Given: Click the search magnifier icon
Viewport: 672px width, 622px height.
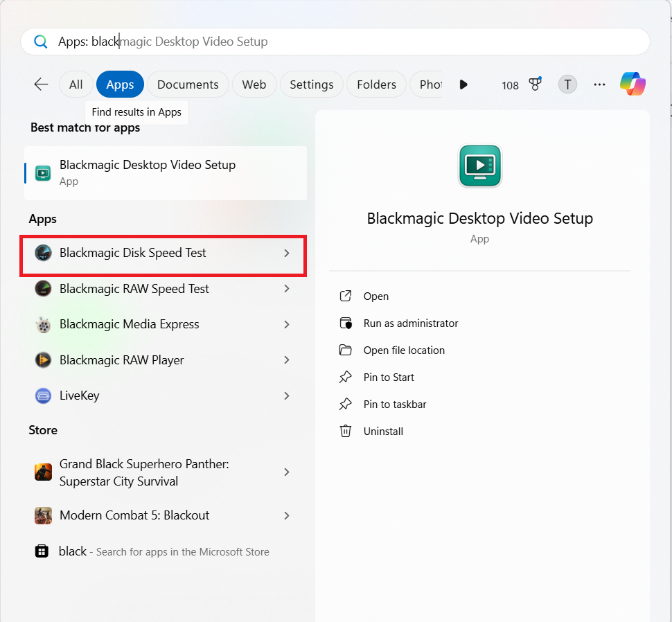Looking at the screenshot, I should (x=40, y=42).
